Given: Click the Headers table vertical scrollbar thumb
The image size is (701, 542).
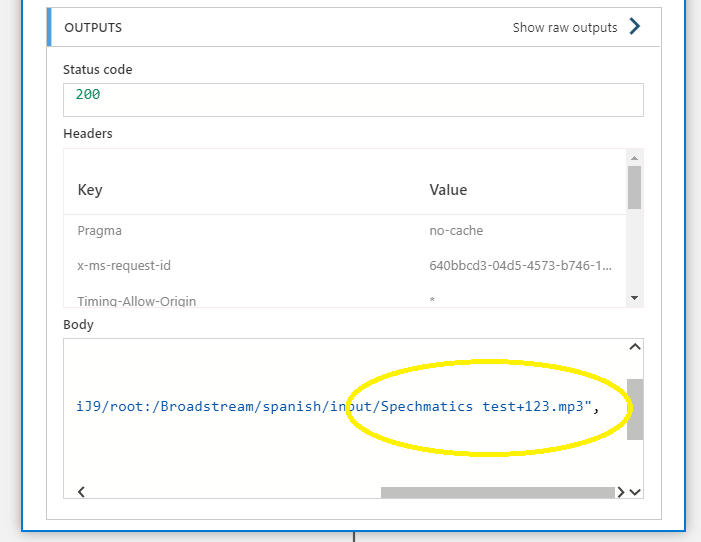Looking at the screenshot, I should pos(634,187).
